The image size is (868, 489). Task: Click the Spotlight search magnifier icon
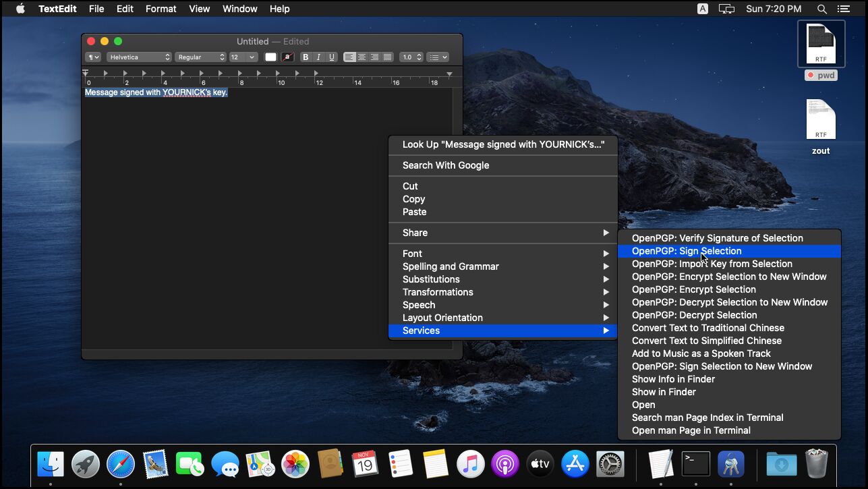tap(821, 9)
